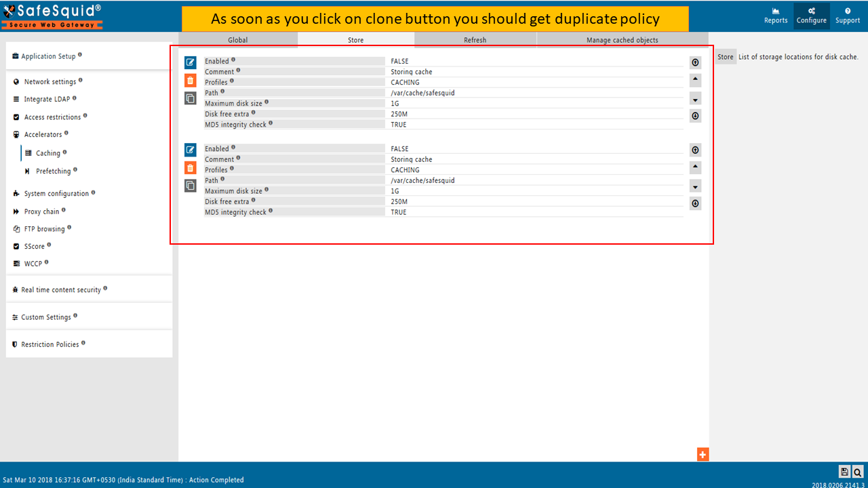Open the Support page
Viewport: 868px width, 488px height.
coord(848,16)
